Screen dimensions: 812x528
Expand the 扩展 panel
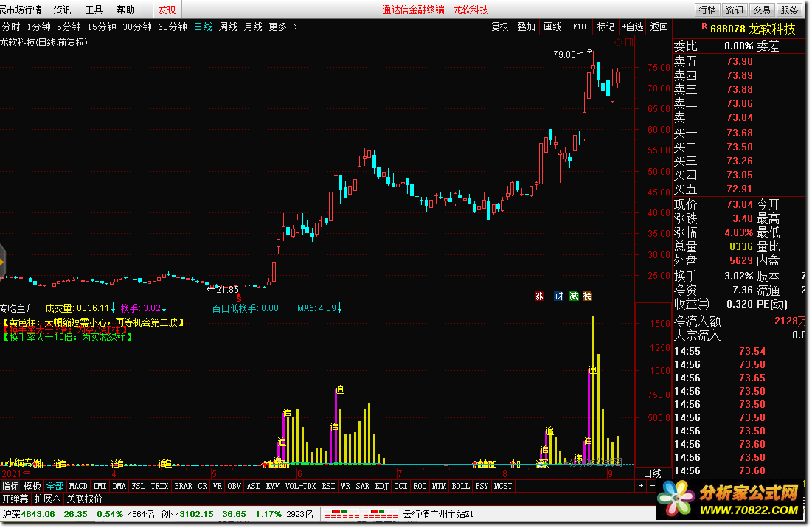47,499
